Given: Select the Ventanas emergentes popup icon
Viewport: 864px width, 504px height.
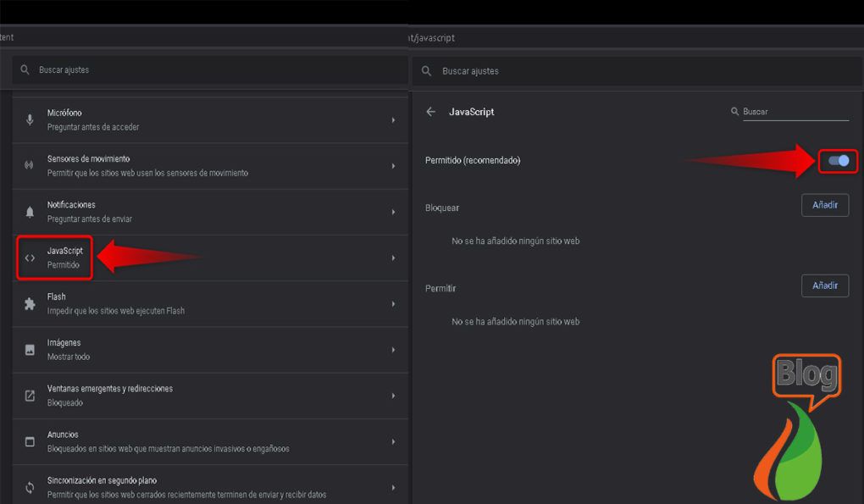Looking at the screenshot, I should coord(30,394).
